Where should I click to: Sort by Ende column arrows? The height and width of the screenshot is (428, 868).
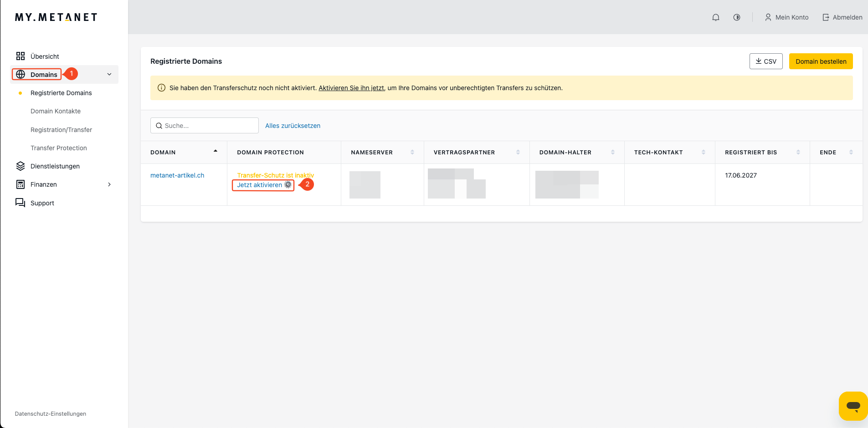pyautogui.click(x=851, y=152)
